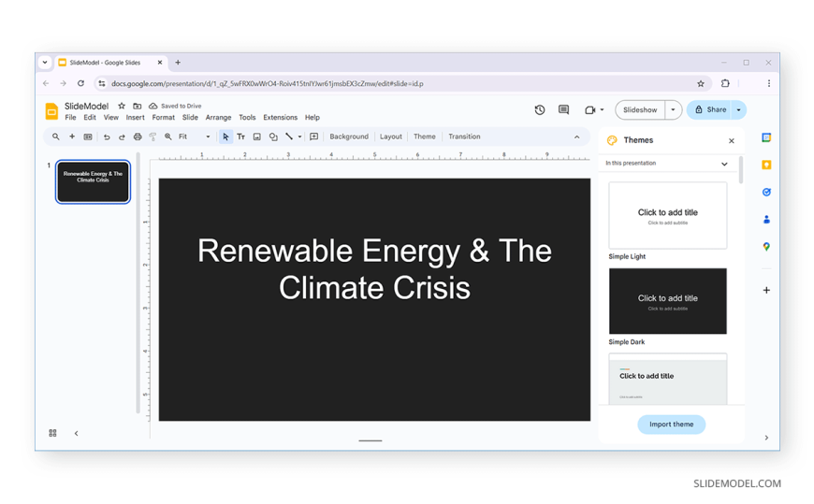The width and height of the screenshot is (814, 504).
Task: Click the Slideshow button
Action: pos(640,110)
